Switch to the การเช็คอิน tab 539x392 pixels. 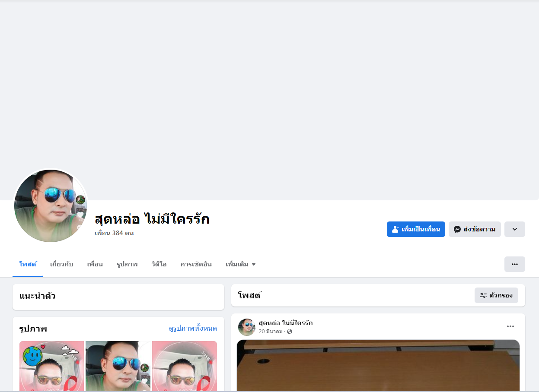(196, 264)
